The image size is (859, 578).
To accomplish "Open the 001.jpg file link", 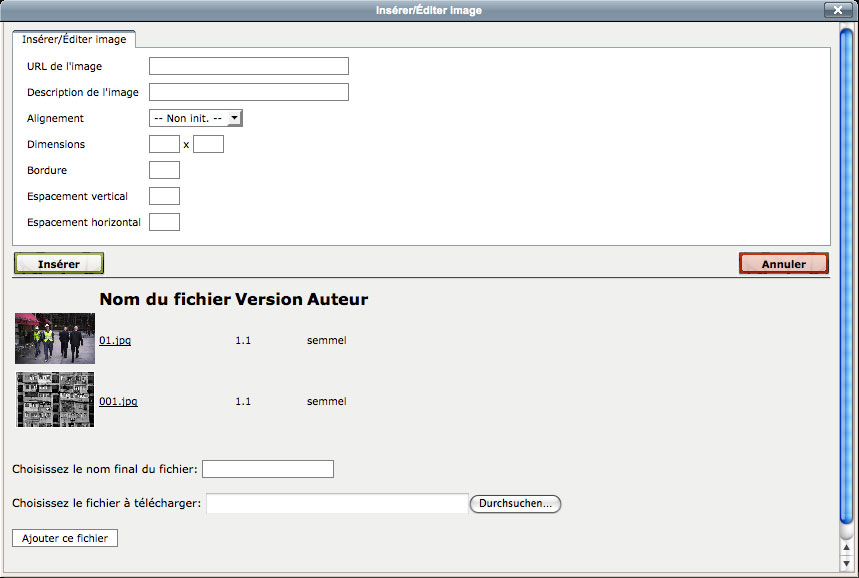I will (118, 402).
